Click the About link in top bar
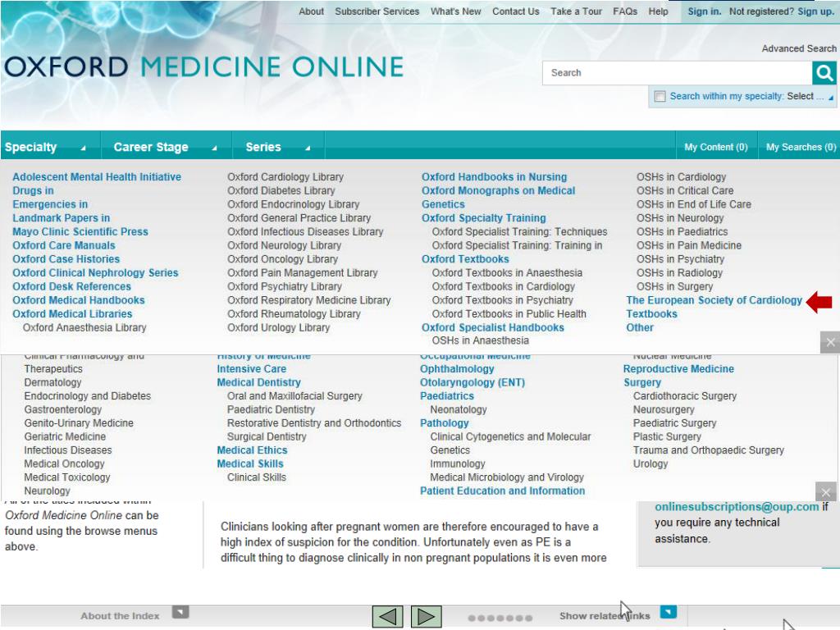 (x=311, y=11)
